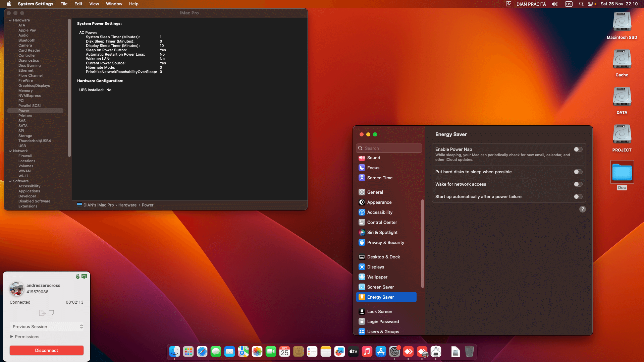Screen dimensions: 644x362
Task: Click the red Disconnect button
Action: click(x=47, y=350)
